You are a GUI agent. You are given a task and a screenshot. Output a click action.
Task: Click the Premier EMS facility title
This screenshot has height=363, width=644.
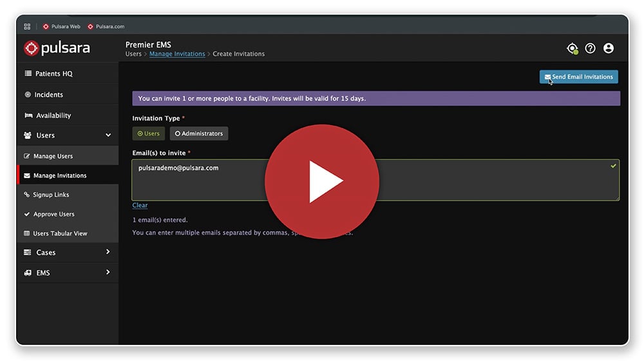point(148,44)
